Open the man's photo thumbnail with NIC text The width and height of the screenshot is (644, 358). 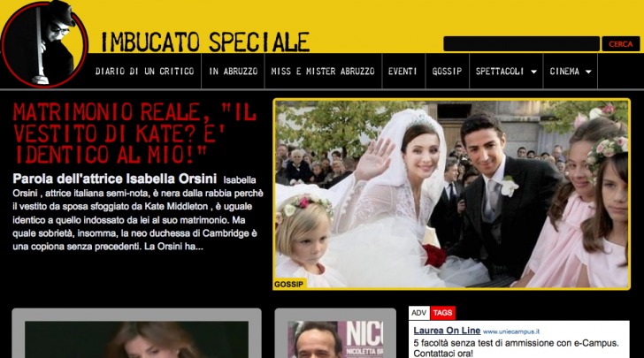335,339
